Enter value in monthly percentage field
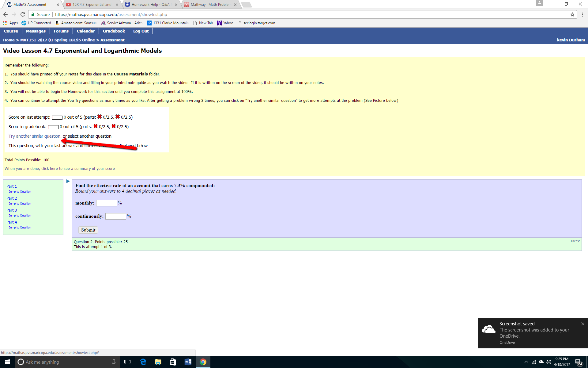588x368 pixels. tap(106, 203)
